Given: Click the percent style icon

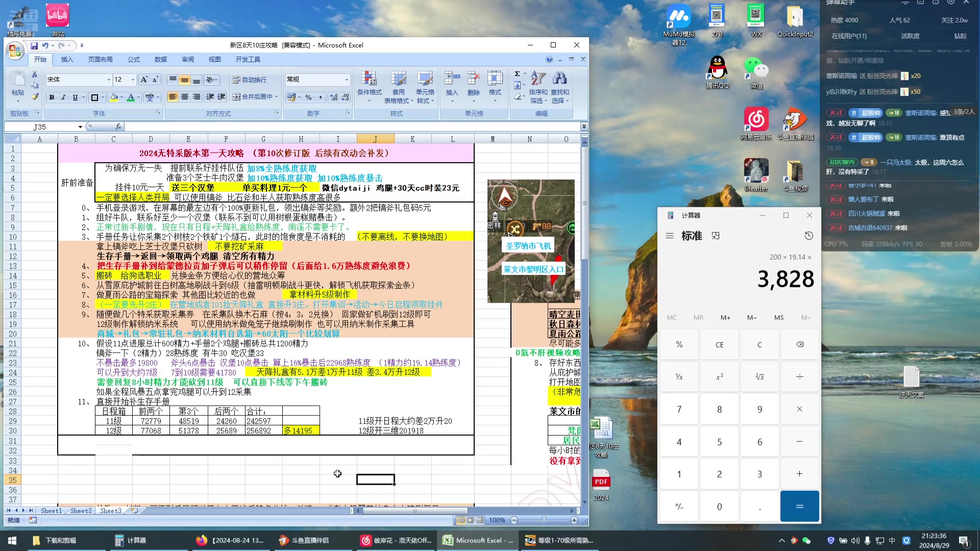Looking at the screenshot, I should click(x=308, y=97).
